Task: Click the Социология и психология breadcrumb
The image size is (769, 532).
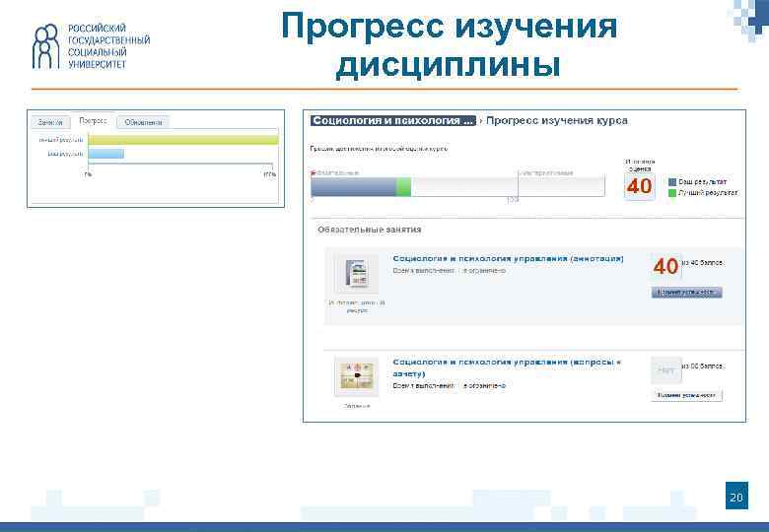Action: (393, 120)
